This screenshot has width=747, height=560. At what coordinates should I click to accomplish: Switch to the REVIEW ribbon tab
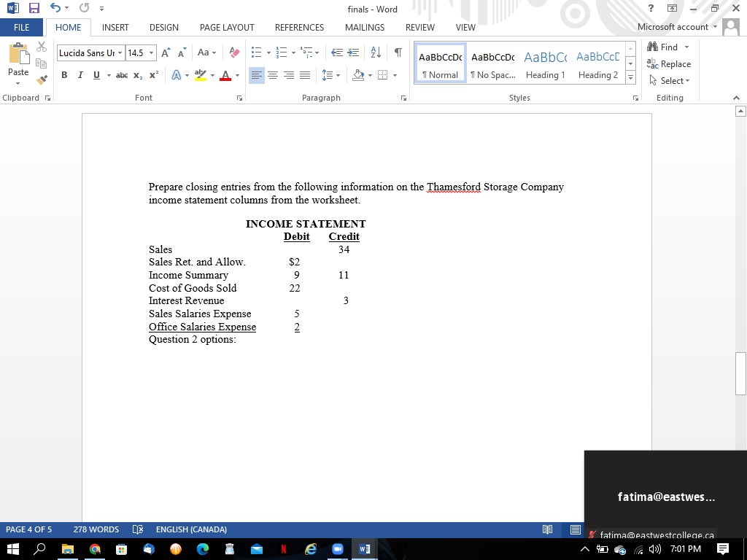[x=420, y=28]
